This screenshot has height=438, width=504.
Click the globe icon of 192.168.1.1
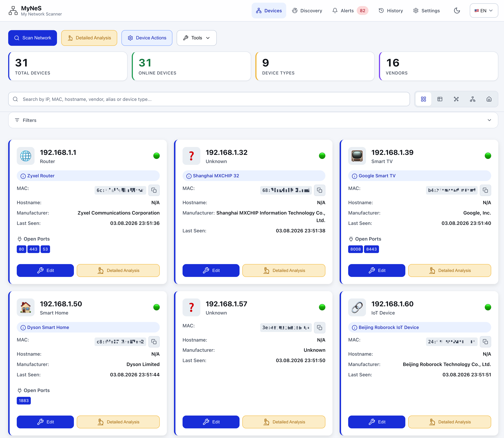click(26, 156)
